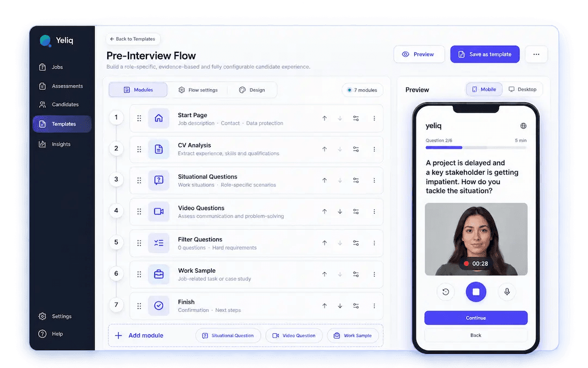Select Desktop preview mode
The image size is (588, 368).
point(522,89)
